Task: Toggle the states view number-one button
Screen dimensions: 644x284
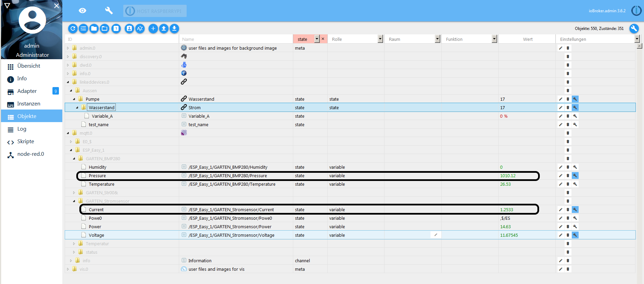Action: coord(116,29)
